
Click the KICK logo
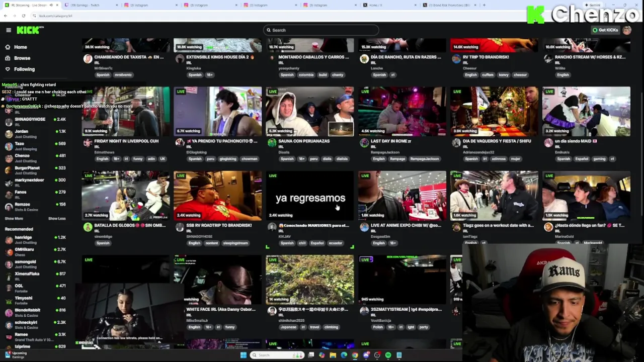[x=29, y=30]
